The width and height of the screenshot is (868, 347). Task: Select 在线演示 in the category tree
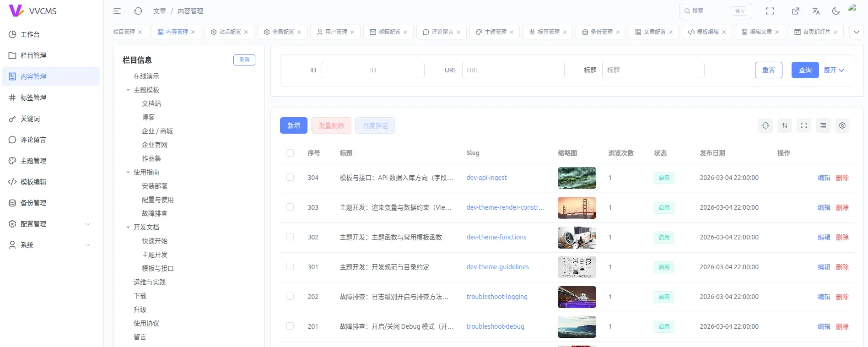click(x=146, y=76)
